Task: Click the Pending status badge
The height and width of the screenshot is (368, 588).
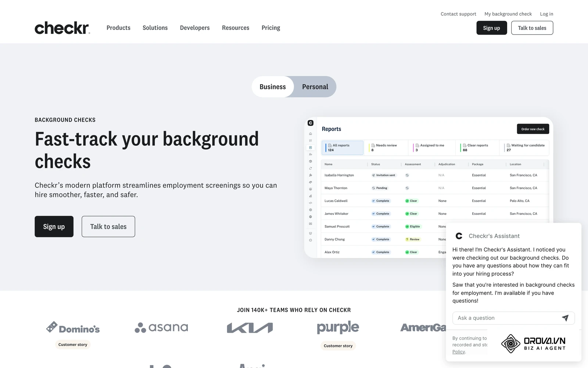Action: tap(380, 188)
